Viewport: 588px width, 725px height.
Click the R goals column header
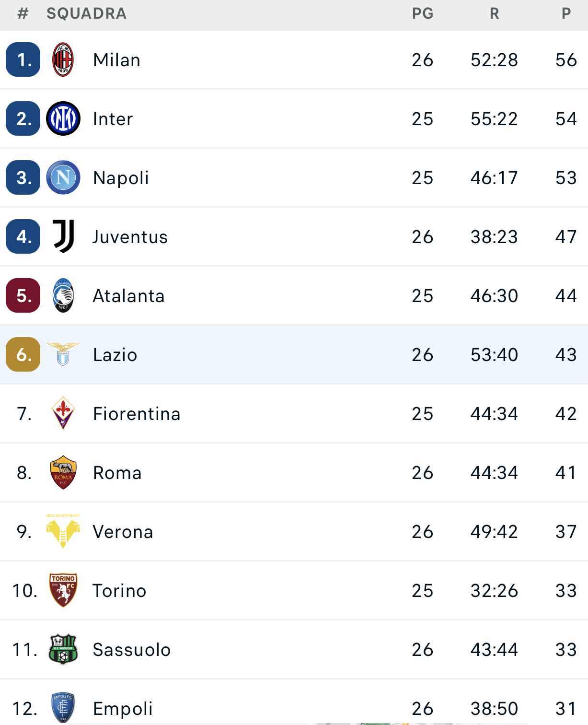494,13
